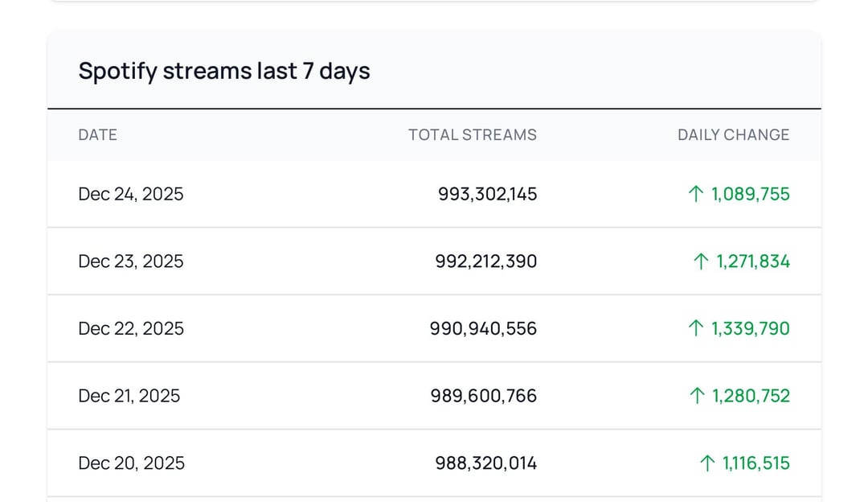Click the total streams value 992,212,390
Screen dimensions: 868x502
[x=485, y=261]
